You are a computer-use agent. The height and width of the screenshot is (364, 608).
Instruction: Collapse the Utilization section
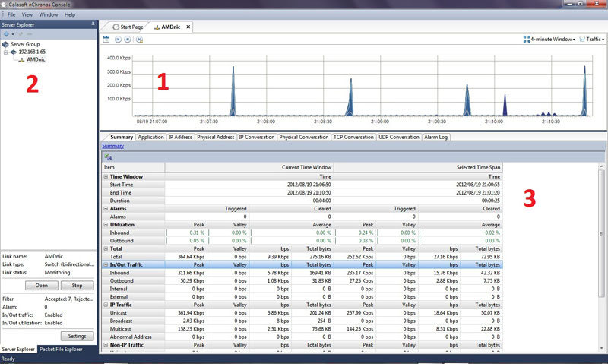(x=106, y=225)
